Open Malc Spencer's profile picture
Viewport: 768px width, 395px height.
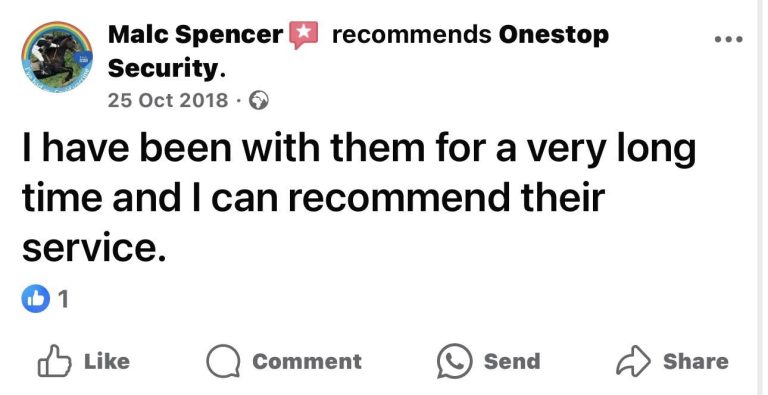[57, 56]
